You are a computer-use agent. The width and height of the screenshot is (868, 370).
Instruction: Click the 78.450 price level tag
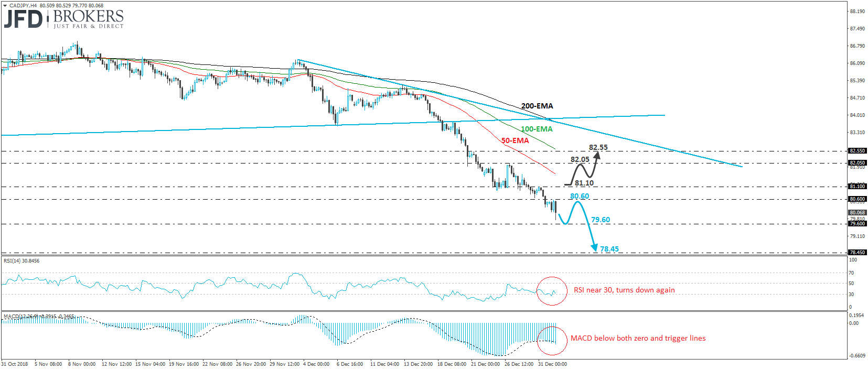coord(858,252)
